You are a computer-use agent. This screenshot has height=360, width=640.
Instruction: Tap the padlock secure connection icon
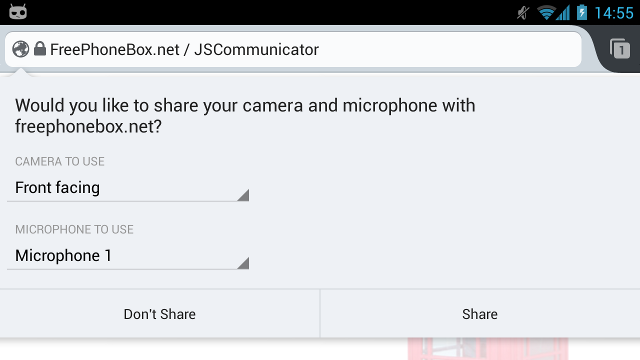(x=40, y=49)
